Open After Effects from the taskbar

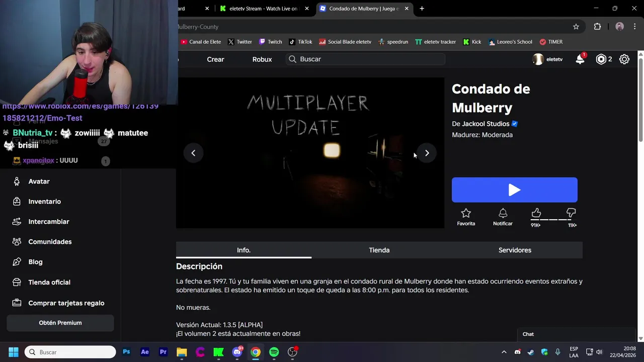click(x=145, y=352)
